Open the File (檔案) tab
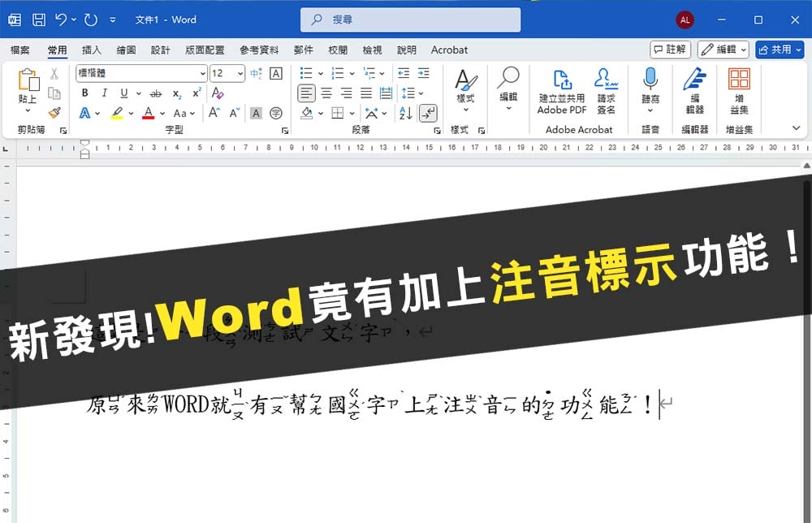812x523 pixels. tap(20, 50)
